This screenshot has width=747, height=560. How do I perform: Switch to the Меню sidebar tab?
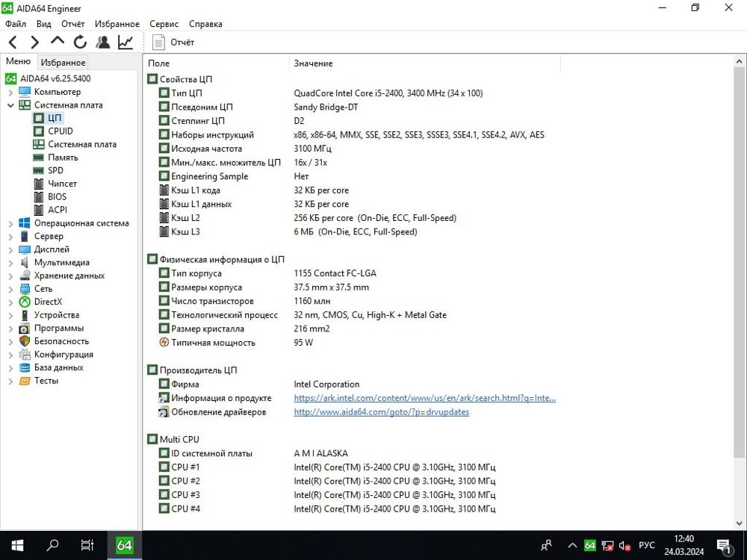click(18, 61)
